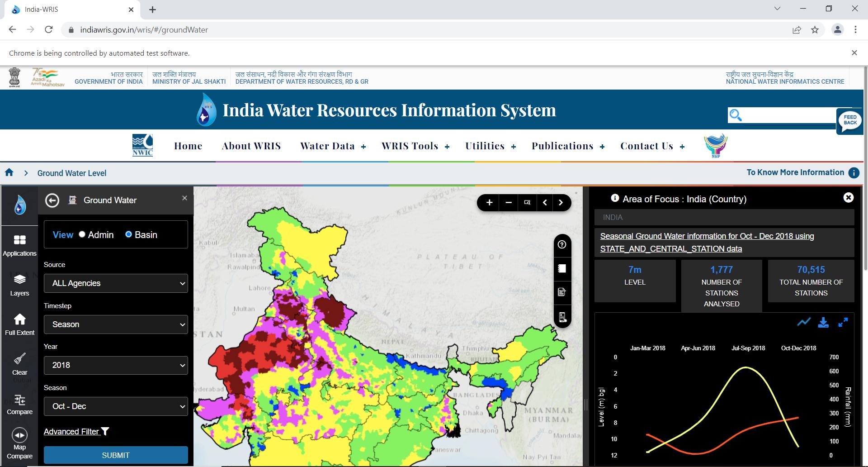
Task: Expand the chart to fullscreen
Action: [x=843, y=322]
